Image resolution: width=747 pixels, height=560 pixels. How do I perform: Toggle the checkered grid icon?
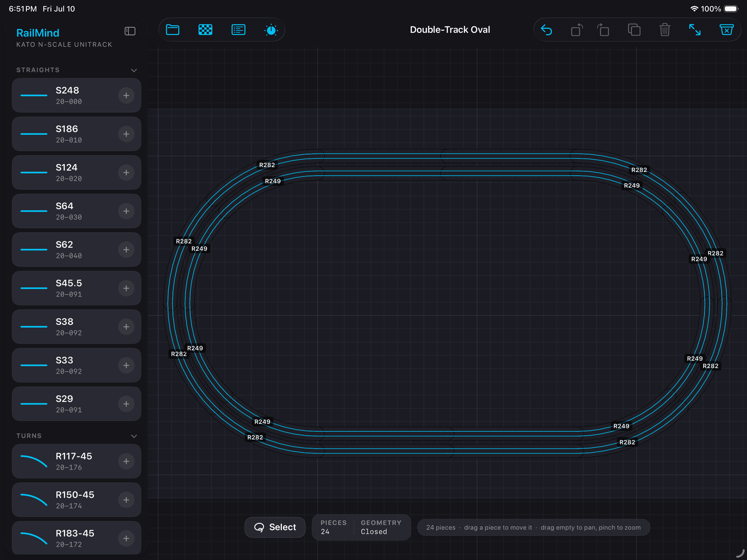pos(205,30)
